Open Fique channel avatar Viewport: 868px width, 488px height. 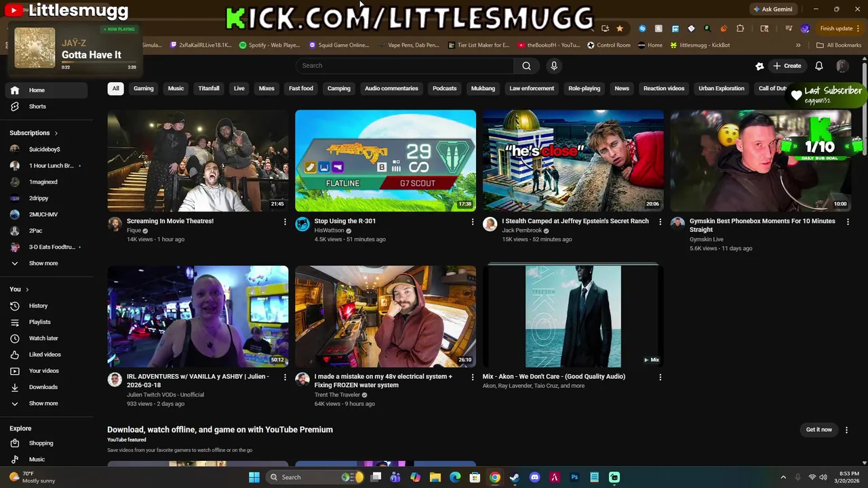(115, 224)
